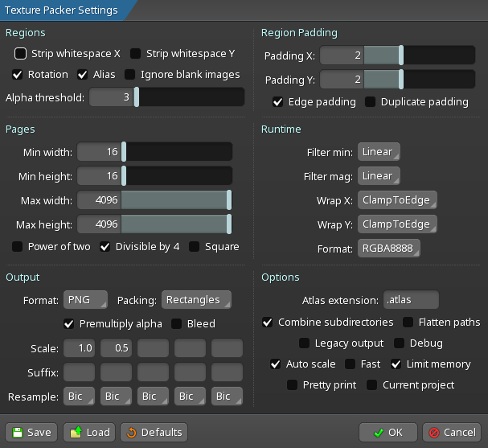Click the first Suffix input field
This screenshot has height=448, width=488.
(79, 372)
